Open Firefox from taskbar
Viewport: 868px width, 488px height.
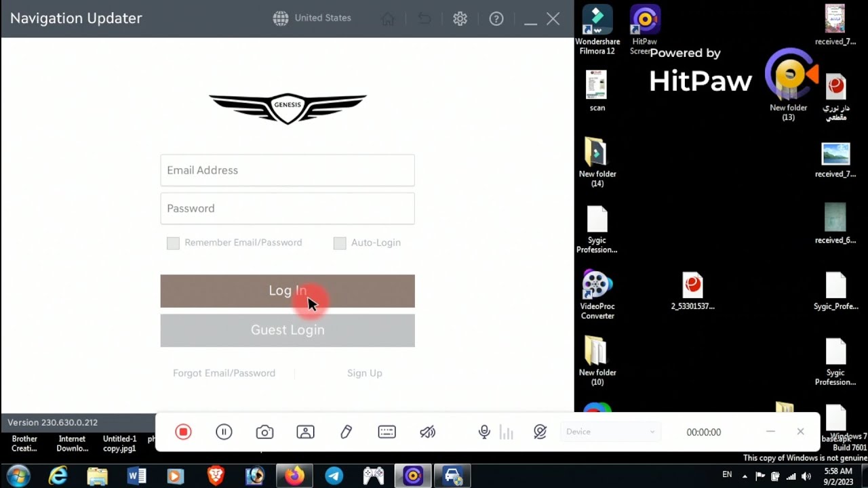tap(294, 476)
